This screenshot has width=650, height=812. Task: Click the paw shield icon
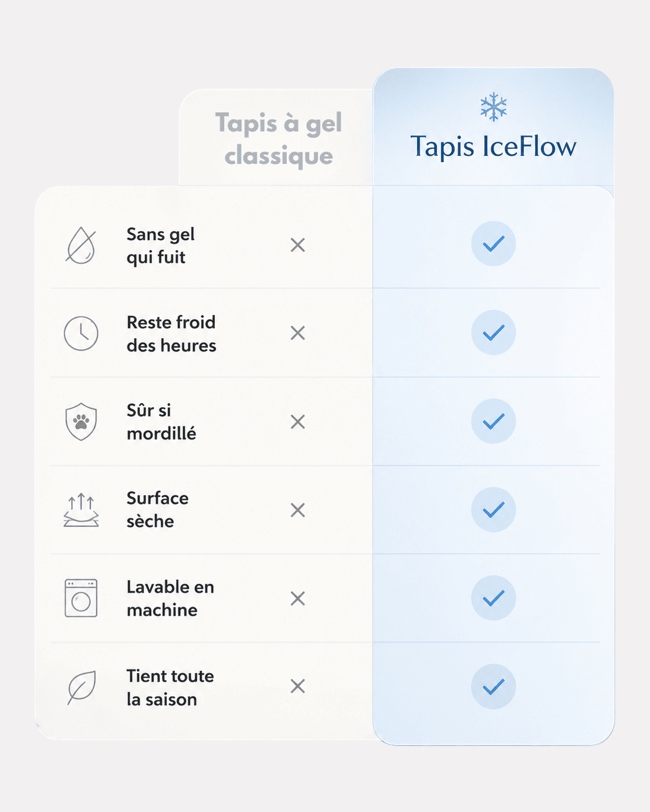pyautogui.click(x=81, y=422)
